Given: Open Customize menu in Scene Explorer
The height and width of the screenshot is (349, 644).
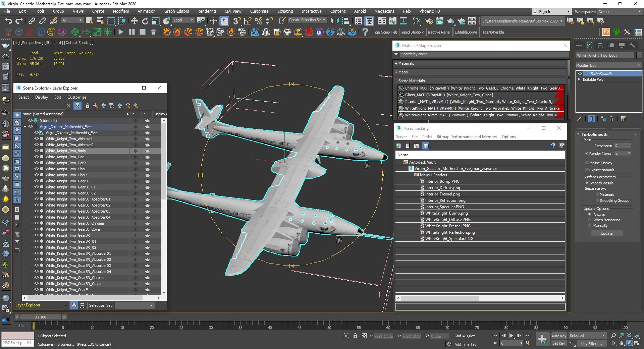Looking at the screenshot, I should [x=76, y=97].
